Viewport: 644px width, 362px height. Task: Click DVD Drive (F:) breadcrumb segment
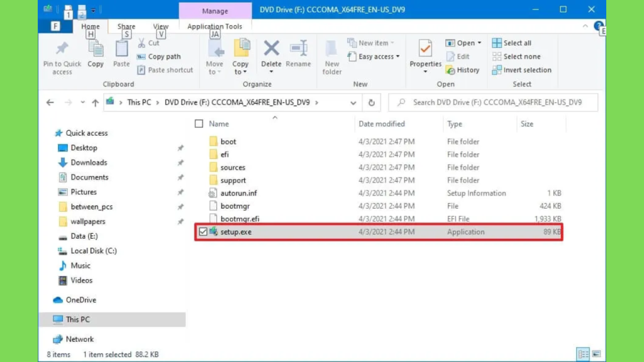click(237, 102)
